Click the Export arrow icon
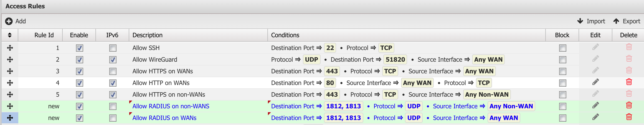Screen dimensions: 644x125 pos(616,21)
